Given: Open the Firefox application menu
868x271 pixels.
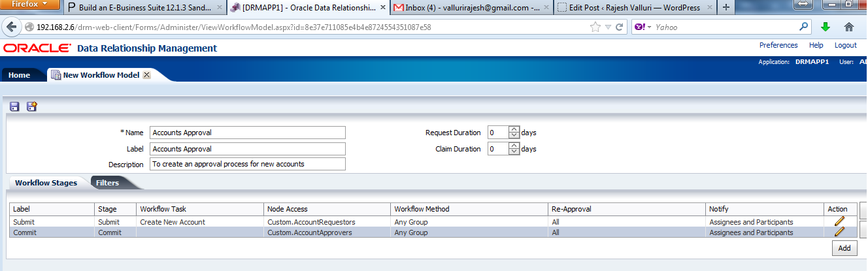Looking at the screenshot, I should pyautogui.click(x=30, y=5).
